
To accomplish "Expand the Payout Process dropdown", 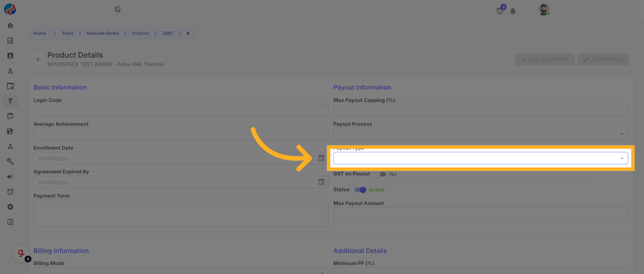I will pos(480,134).
